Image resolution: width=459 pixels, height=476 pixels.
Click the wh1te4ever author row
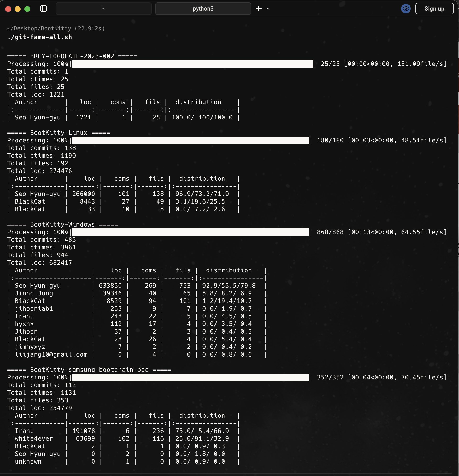coord(34,438)
